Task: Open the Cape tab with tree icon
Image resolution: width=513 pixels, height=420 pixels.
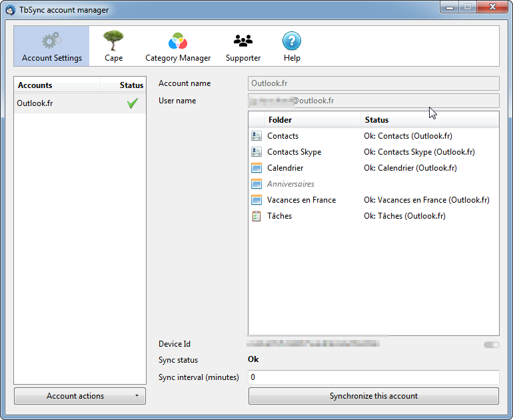Action: click(113, 46)
